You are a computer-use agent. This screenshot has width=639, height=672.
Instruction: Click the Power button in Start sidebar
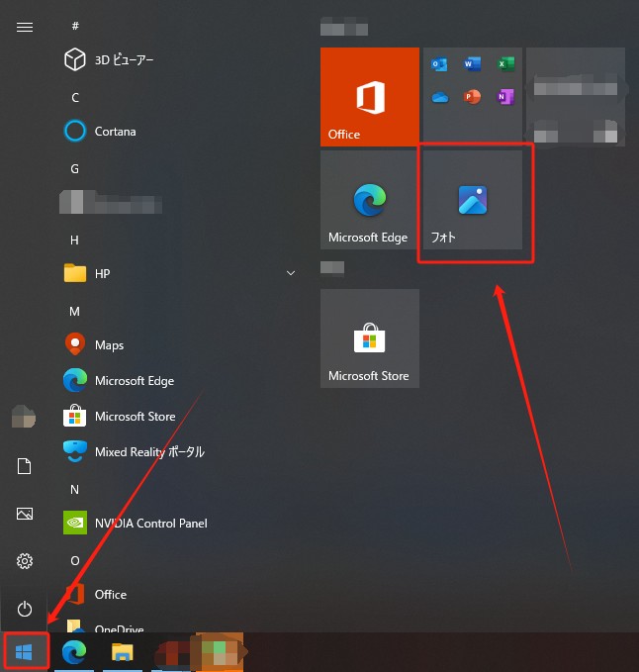25,609
